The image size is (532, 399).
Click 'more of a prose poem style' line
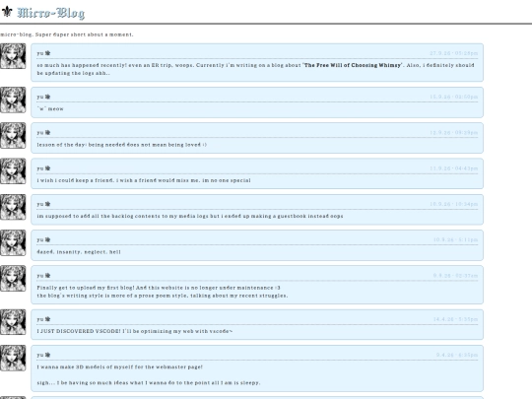pos(163,296)
